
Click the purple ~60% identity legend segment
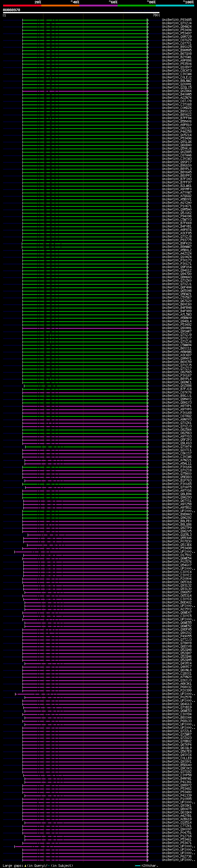(99, 6)
